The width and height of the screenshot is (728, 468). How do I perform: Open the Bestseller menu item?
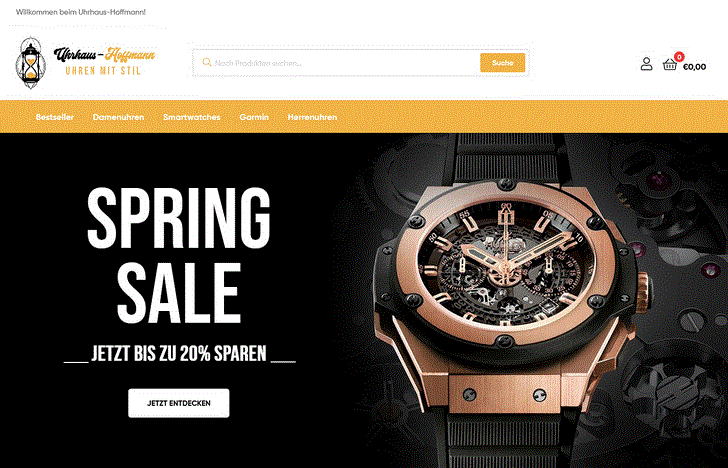click(55, 117)
